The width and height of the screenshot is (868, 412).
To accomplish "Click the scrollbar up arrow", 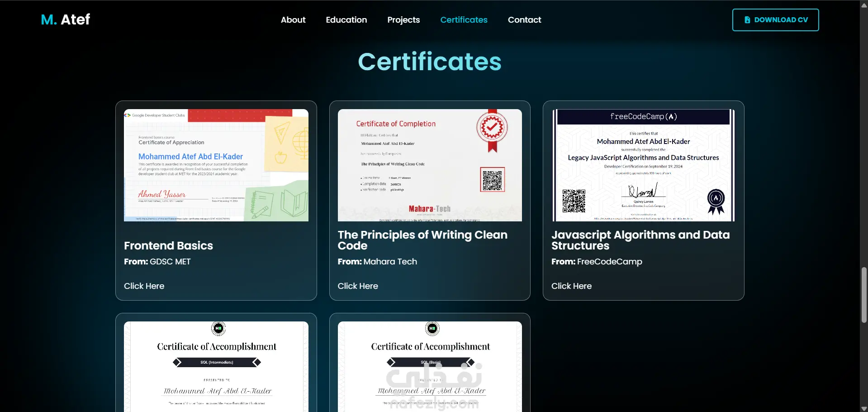I will click(x=864, y=5).
